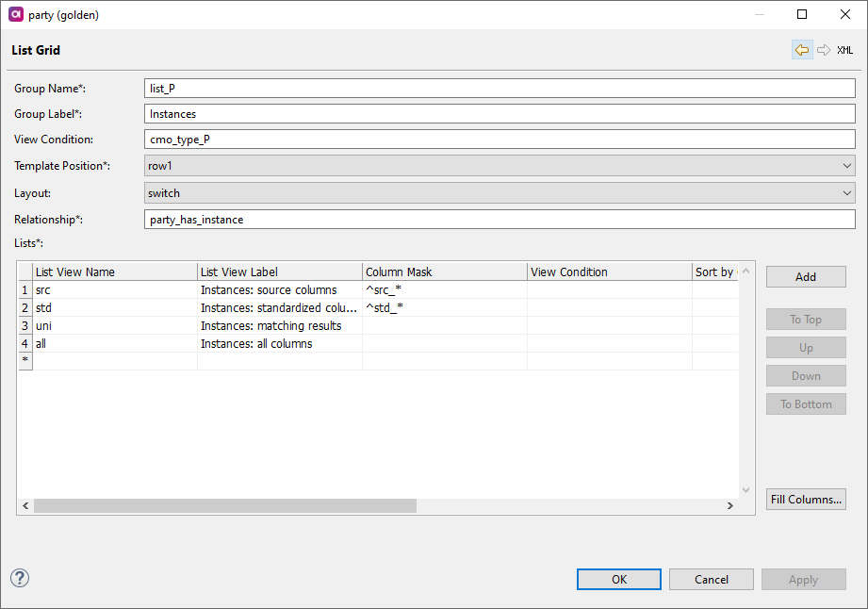Screen dimensions: 868x609
Task: Click the 'uni' list view name cell
Action: 114,326
